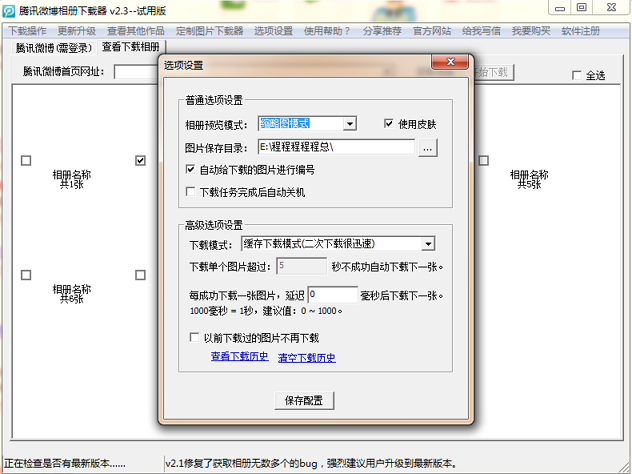Click the v2.1 bug fix status bar message
The height and width of the screenshot is (474, 632).
pos(311,464)
